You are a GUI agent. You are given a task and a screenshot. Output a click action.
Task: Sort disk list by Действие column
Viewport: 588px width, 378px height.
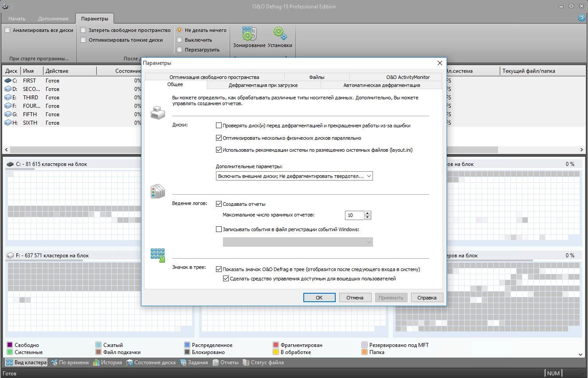[70, 71]
